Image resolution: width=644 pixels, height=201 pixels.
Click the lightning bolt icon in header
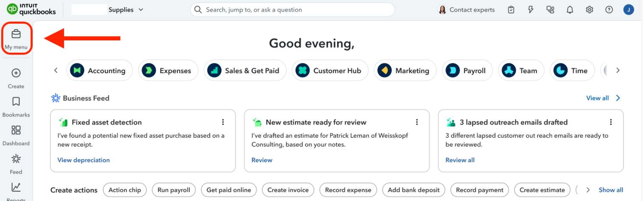pyautogui.click(x=531, y=10)
